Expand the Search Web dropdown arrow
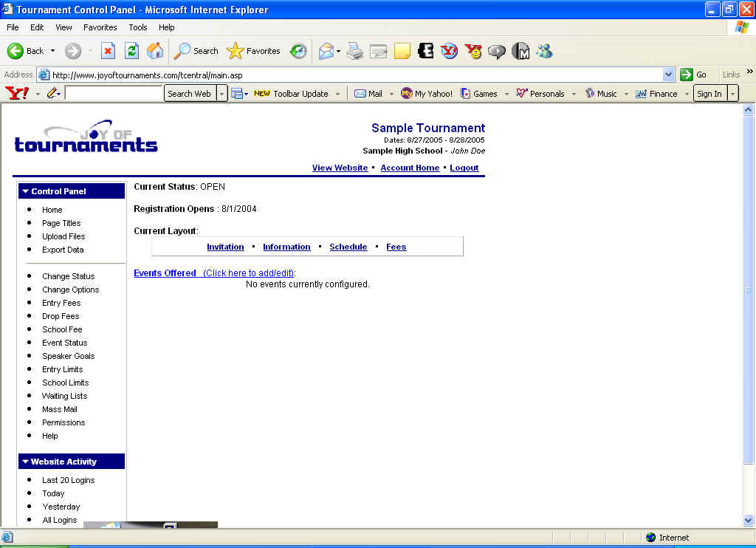Viewport: 756px width, 548px height. [221, 94]
